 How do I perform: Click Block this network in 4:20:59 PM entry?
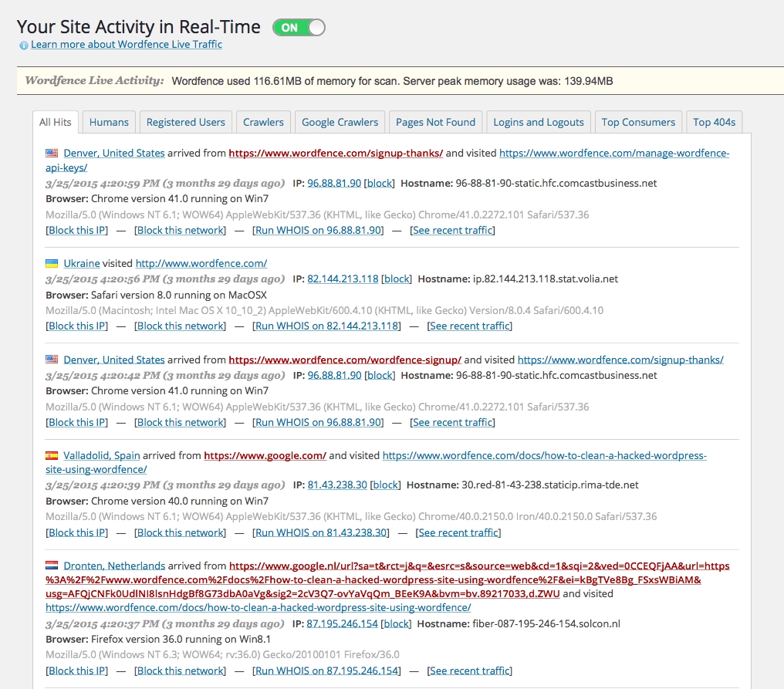pos(181,231)
